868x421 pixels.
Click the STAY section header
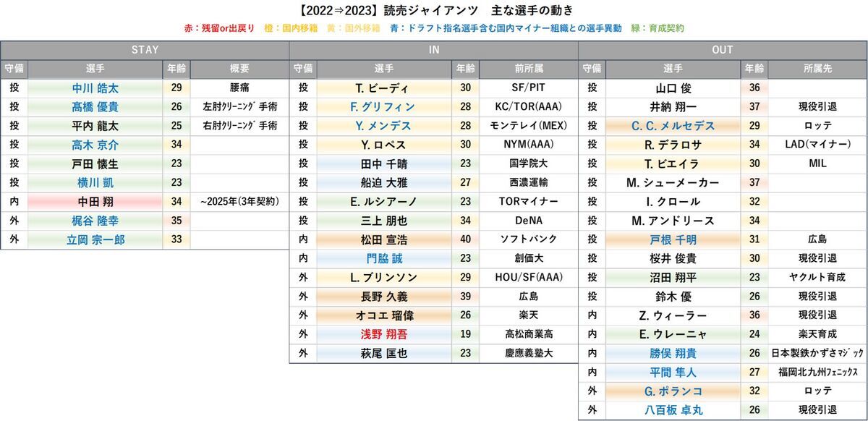[145, 50]
